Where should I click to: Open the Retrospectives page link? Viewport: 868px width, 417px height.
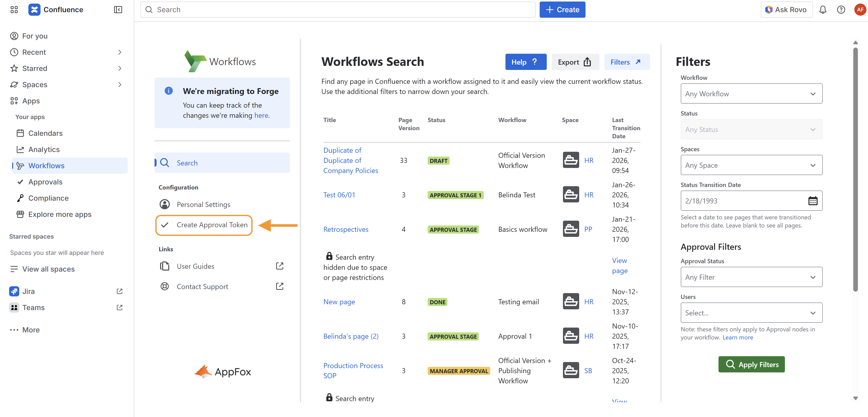(x=346, y=229)
